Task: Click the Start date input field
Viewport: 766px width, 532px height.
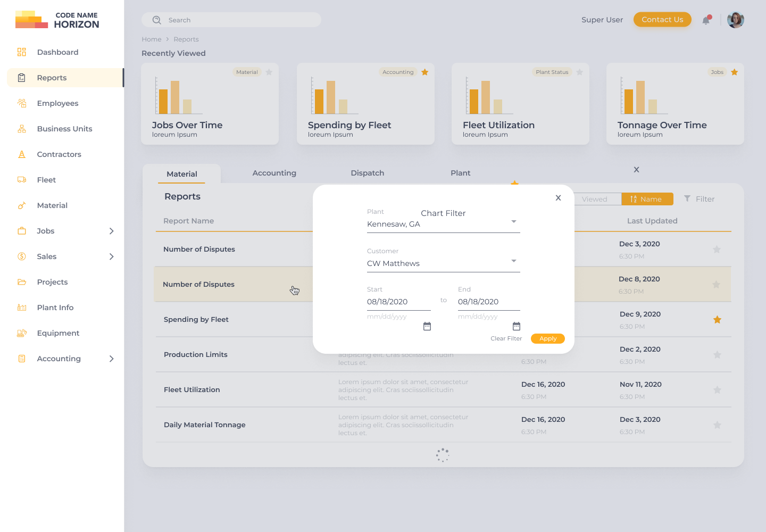Action: pyautogui.click(x=398, y=302)
